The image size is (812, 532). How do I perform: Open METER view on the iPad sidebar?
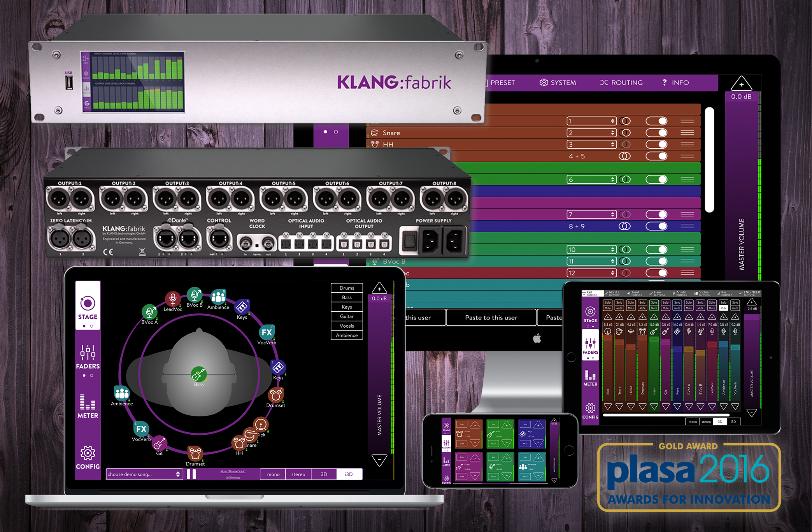coord(590,378)
